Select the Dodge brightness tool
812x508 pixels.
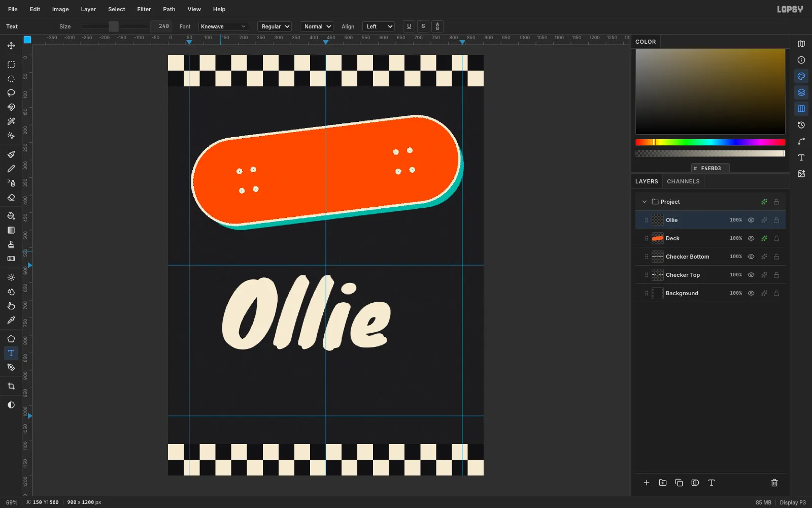[x=11, y=277]
